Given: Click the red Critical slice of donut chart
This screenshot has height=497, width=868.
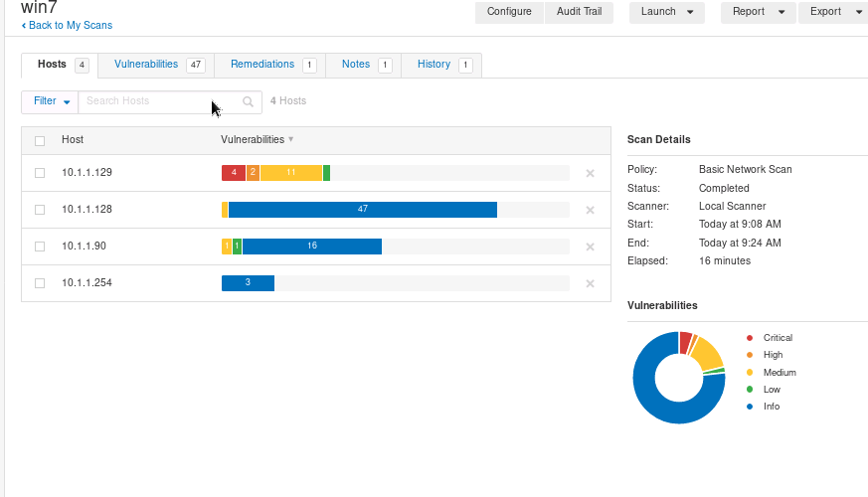Looking at the screenshot, I should point(685,342).
